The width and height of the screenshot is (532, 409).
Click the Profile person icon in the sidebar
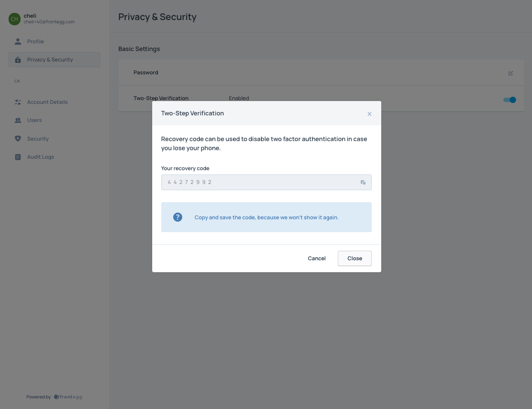tap(18, 41)
